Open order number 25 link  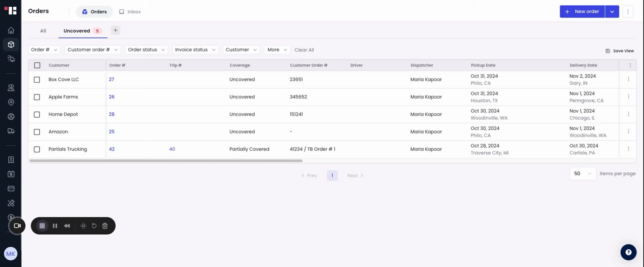tap(112, 132)
